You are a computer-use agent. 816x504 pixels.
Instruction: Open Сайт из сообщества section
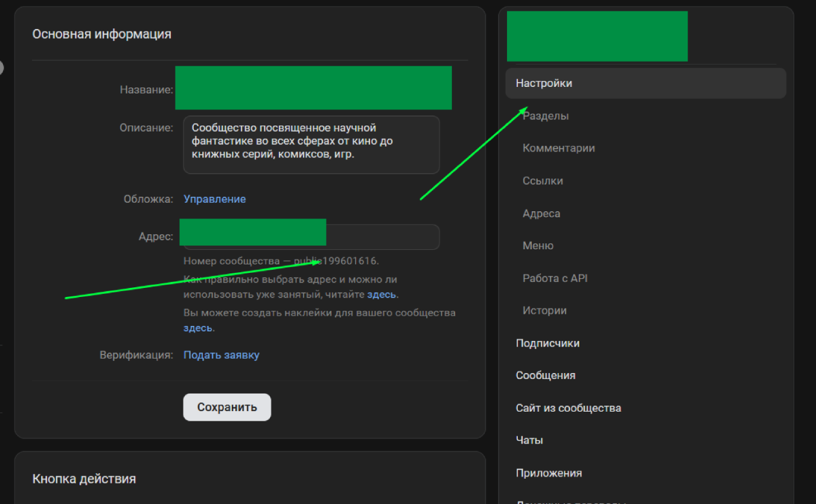(568, 408)
